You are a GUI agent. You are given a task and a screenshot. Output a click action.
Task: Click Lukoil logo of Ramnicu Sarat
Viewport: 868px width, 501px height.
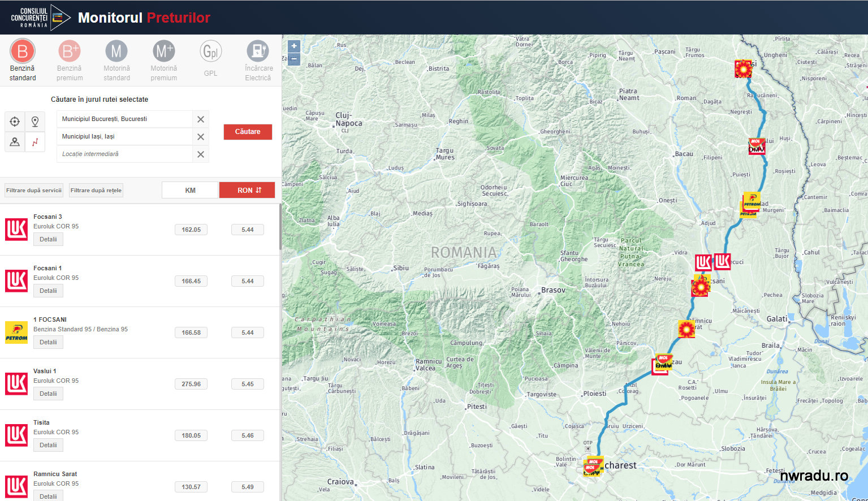(x=16, y=487)
